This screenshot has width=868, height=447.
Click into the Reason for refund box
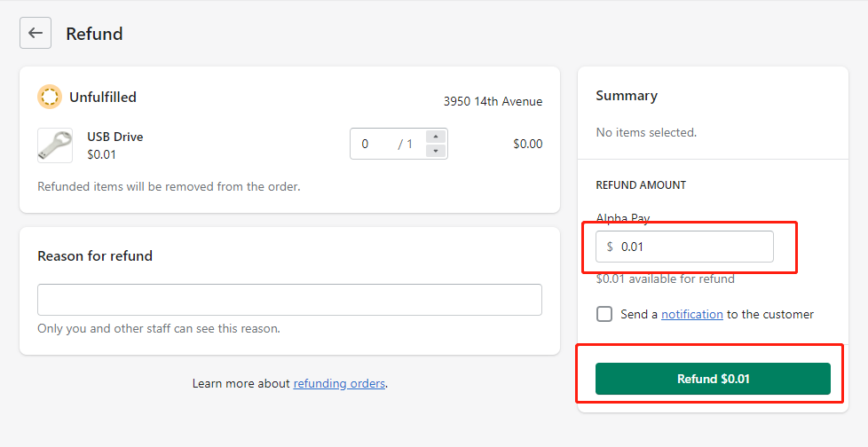pyautogui.click(x=289, y=300)
